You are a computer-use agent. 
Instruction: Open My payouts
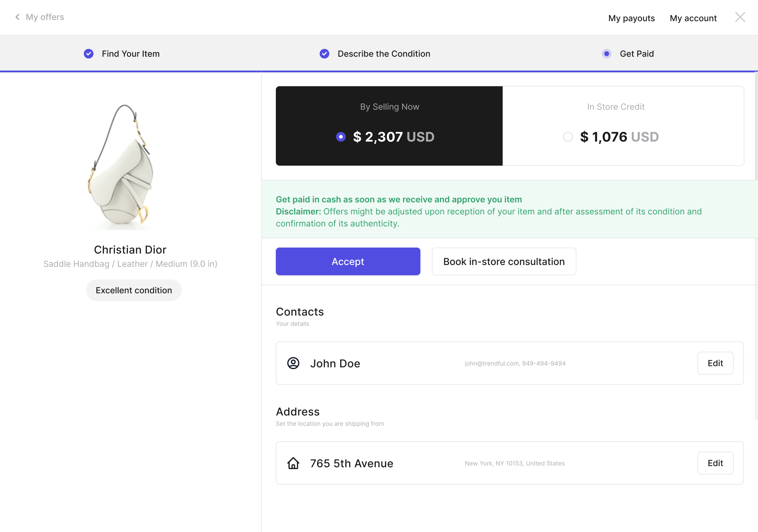(631, 18)
